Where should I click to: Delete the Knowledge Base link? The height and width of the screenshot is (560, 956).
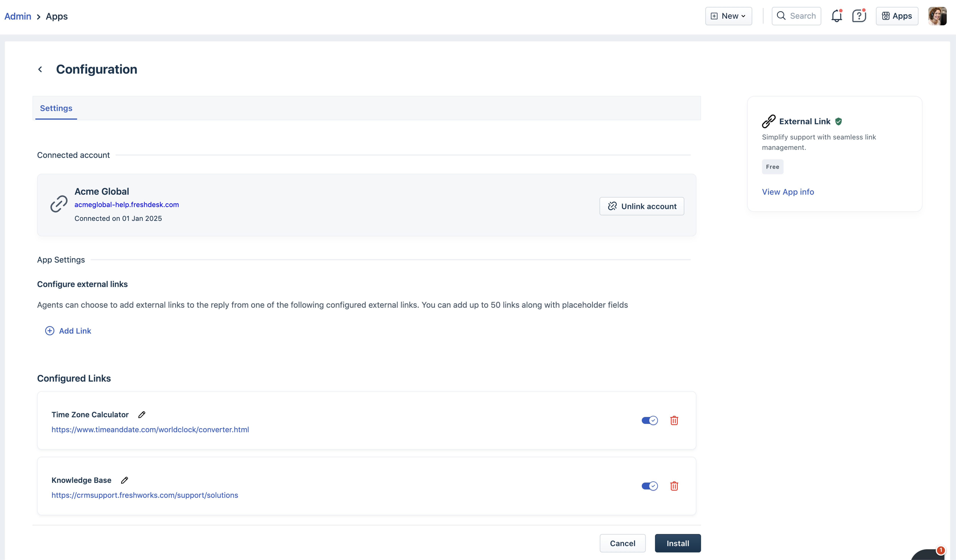674,486
